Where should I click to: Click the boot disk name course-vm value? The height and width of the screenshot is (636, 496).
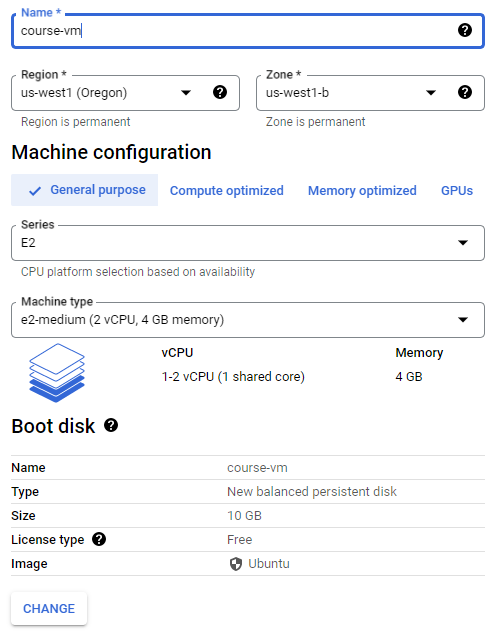point(257,468)
